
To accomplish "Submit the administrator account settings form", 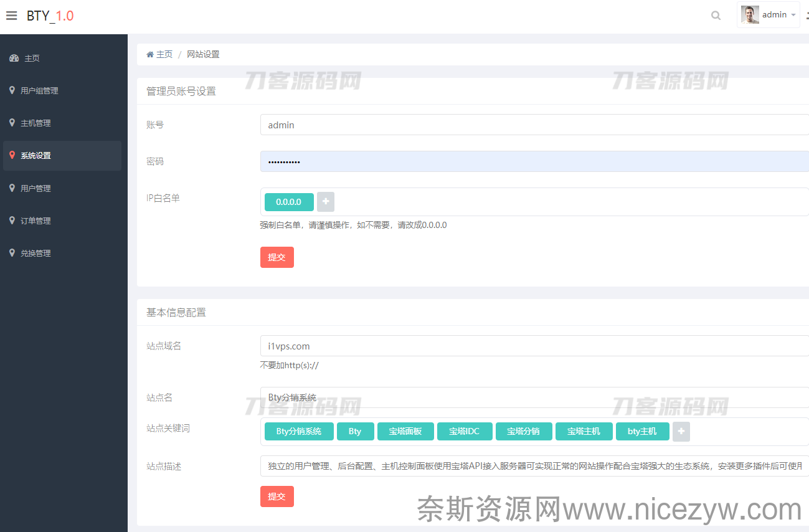I will [277, 257].
